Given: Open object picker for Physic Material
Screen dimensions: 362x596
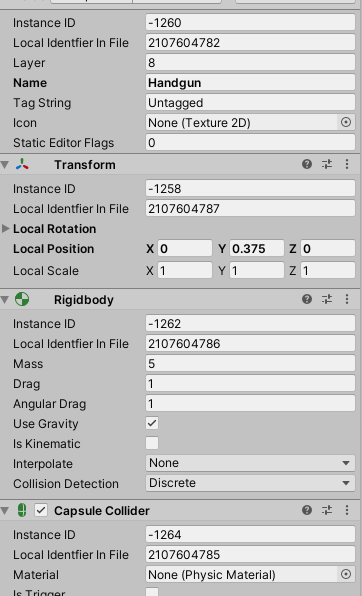Looking at the screenshot, I should (x=346, y=574).
